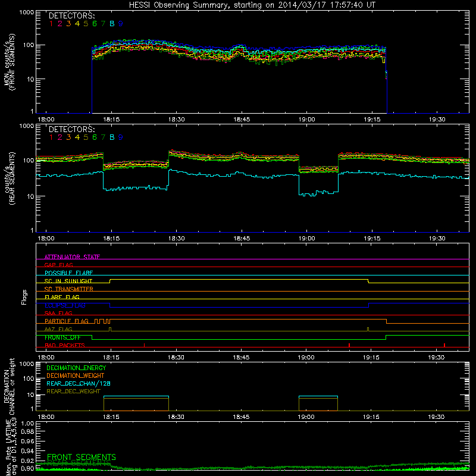
Task: Click magenta detector 2 in rear segments legend
Action: pos(60,137)
